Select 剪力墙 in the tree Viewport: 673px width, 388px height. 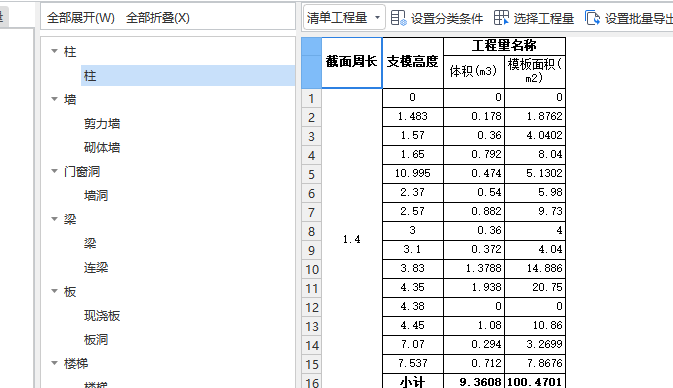[102, 124]
